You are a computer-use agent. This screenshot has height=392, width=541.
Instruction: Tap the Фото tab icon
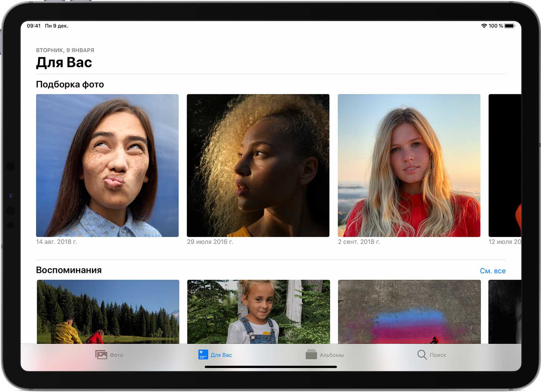click(x=101, y=355)
